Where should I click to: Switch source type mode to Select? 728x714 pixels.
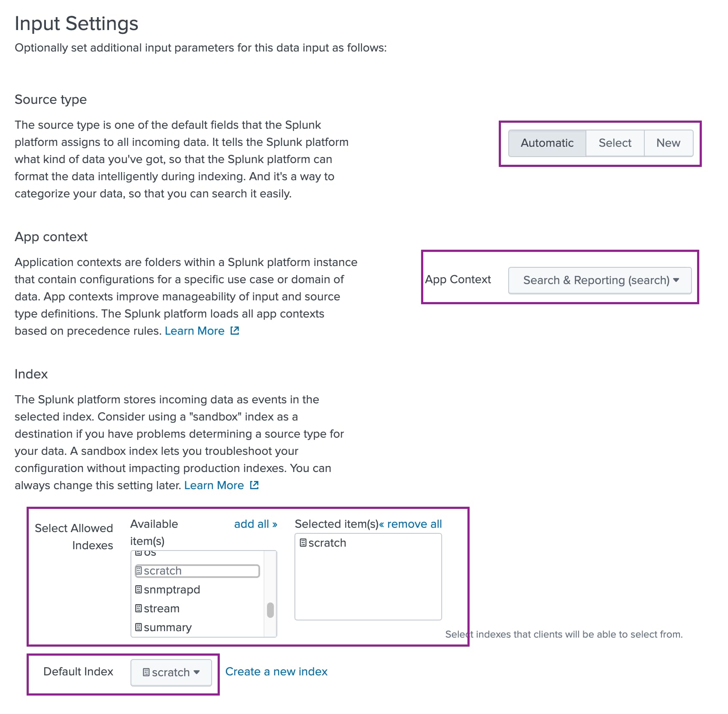click(615, 143)
